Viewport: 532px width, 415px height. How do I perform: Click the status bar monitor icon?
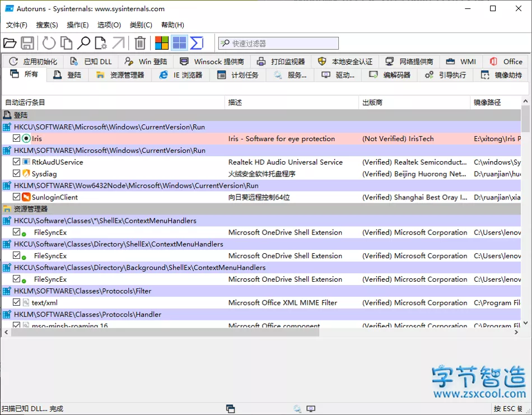click(311, 408)
